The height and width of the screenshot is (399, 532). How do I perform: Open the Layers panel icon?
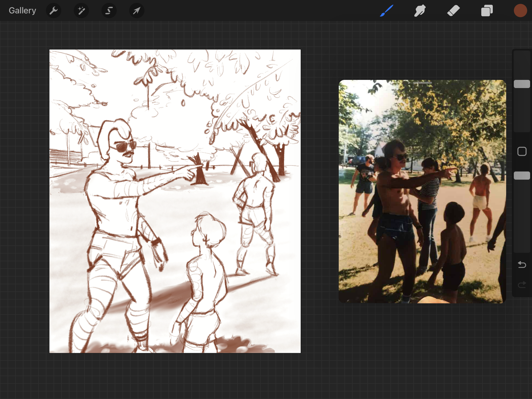(487, 11)
